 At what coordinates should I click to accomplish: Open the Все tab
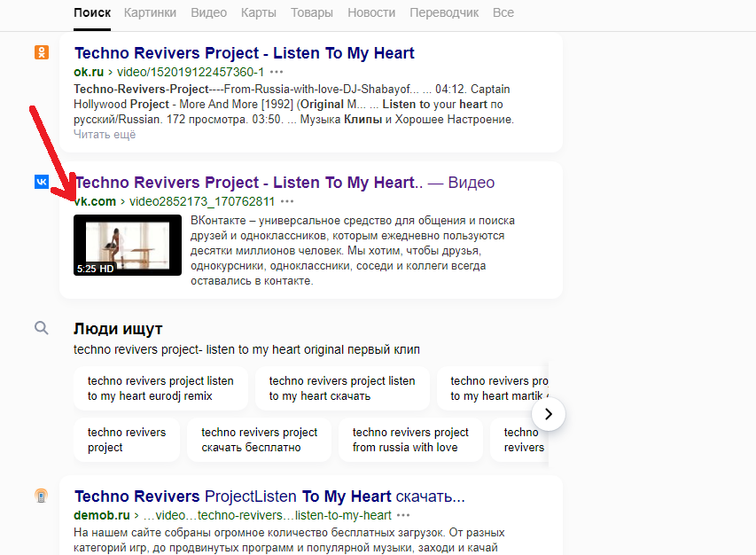503,12
